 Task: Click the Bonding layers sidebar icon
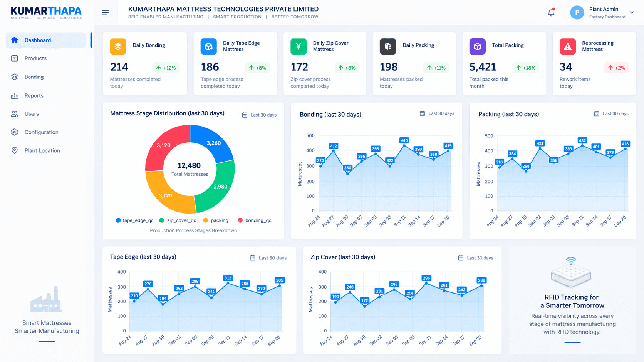click(x=15, y=77)
